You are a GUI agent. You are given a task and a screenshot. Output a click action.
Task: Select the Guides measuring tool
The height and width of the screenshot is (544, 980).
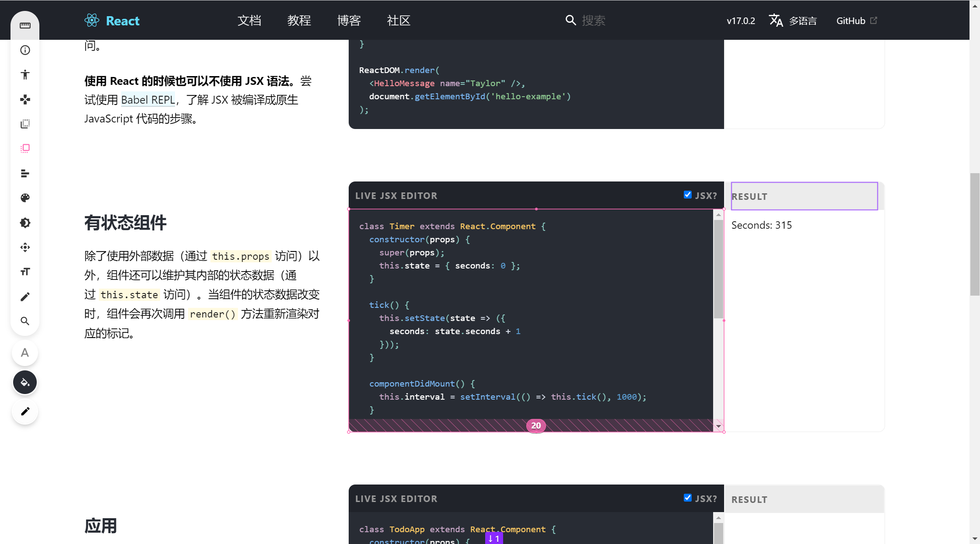coord(25,26)
